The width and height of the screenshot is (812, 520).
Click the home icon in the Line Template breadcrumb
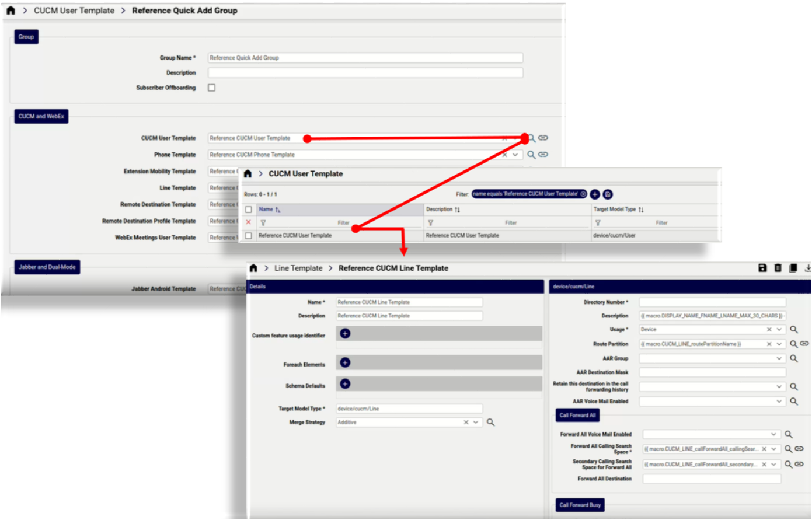point(252,268)
